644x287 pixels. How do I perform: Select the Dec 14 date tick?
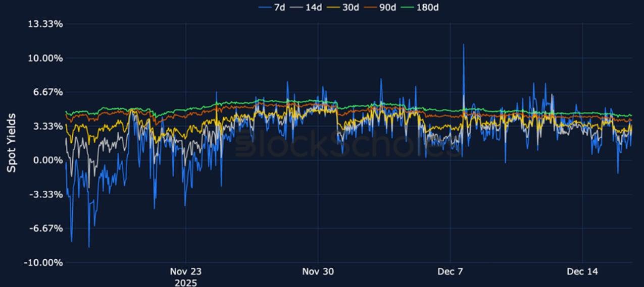582,271
